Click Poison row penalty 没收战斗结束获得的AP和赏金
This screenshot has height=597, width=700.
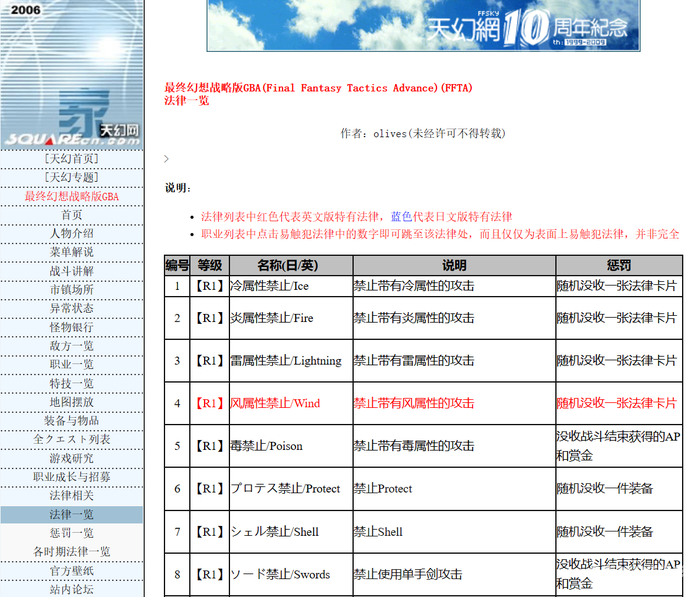click(618, 446)
